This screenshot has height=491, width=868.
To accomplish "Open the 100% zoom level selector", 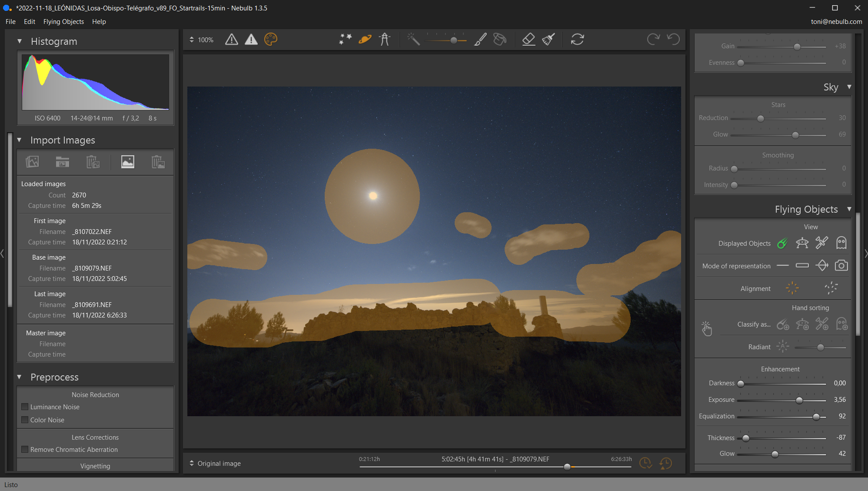I will pyautogui.click(x=202, y=40).
